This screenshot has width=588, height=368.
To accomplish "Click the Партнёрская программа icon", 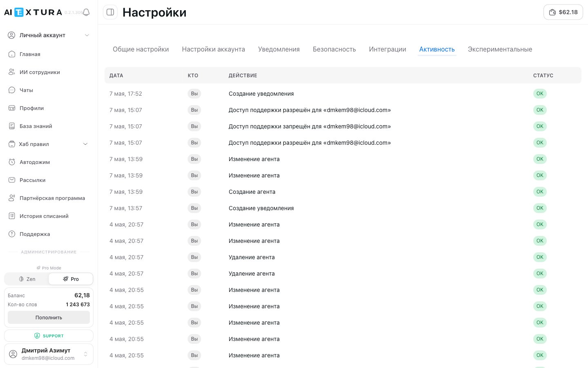I will click(12, 198).
